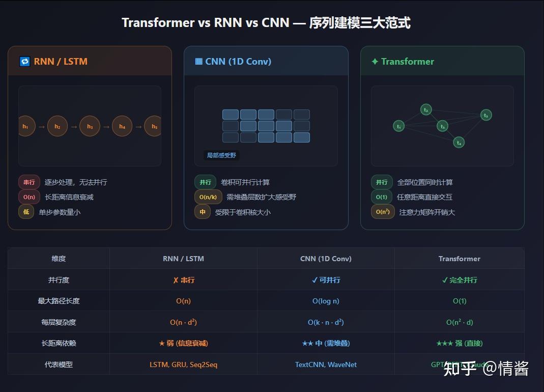Click the CNN (1D Conv) table column header
This screenshot has width=544, height=392.
pos(326,259)
